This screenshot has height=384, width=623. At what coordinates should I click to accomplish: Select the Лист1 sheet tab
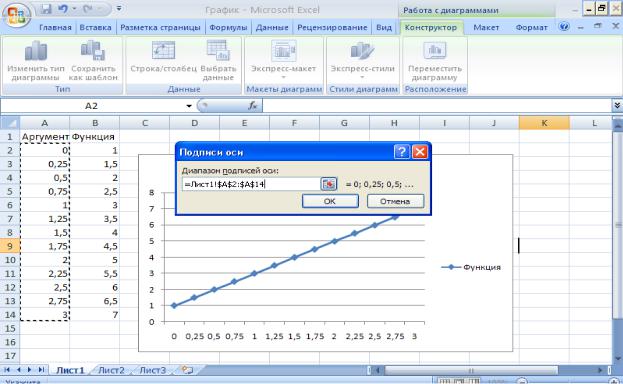point(70,370)
